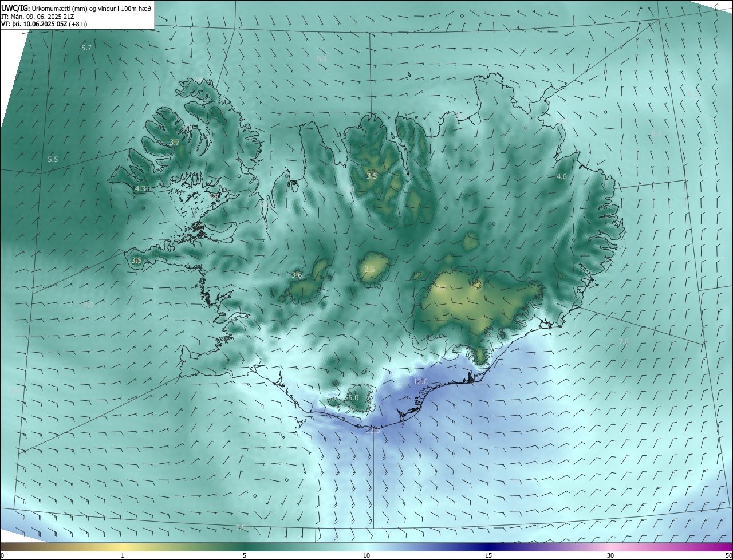
Task: Click the 7.5 value label above the colour scale
Action: pos(241,527)
